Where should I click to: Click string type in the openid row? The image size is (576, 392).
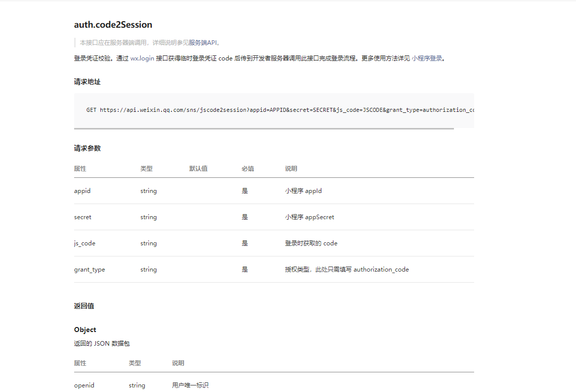pyautogui.click(x=137, y=385)
